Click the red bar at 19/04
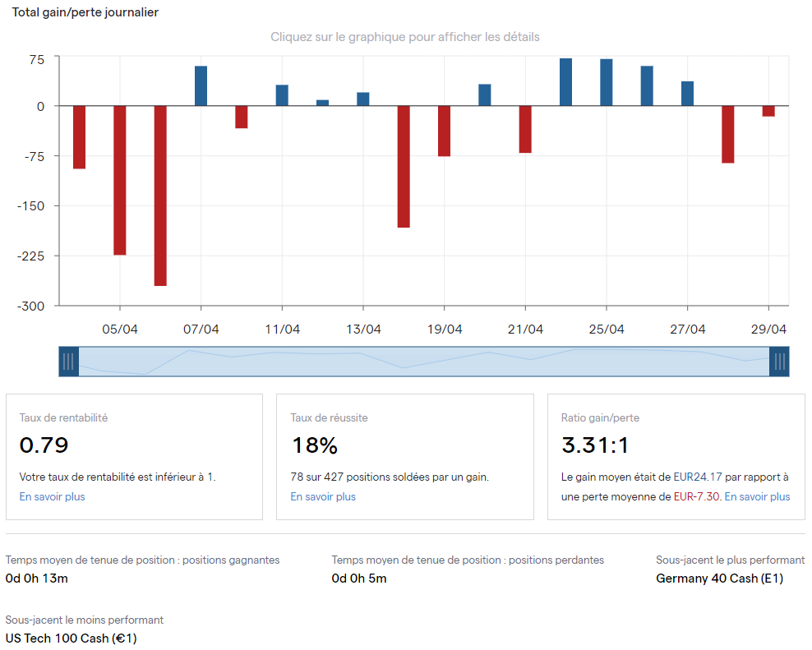812x650 pixels. tap(444, 131)
